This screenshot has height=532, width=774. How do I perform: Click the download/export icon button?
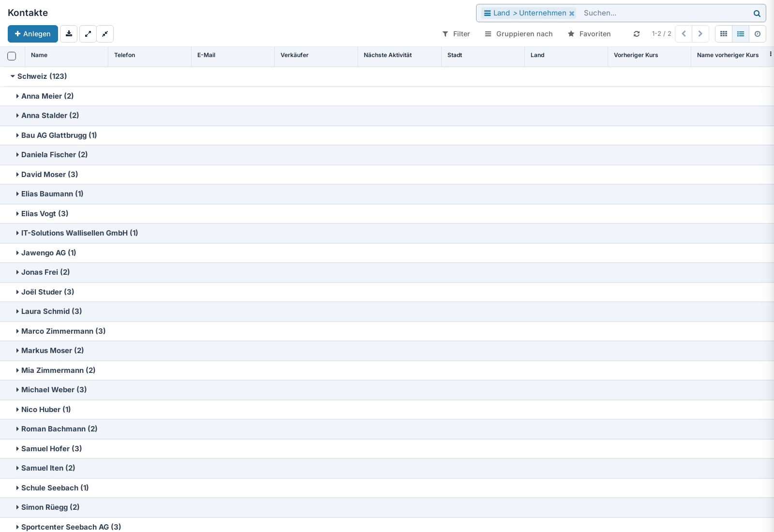69,34
